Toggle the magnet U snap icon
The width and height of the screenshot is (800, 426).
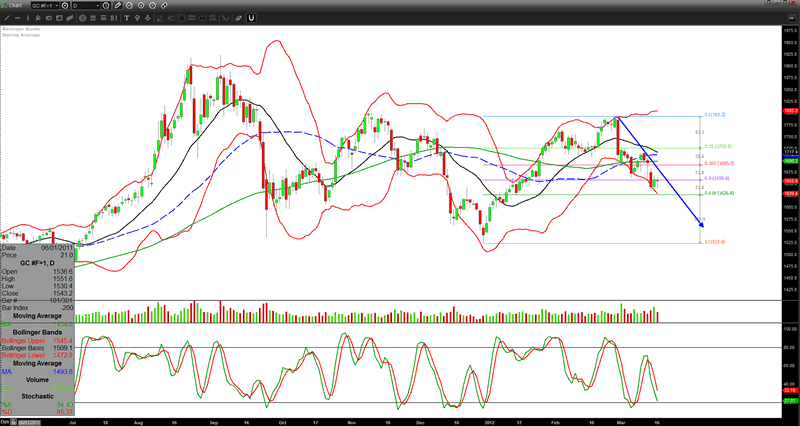[x=251, y=18]
